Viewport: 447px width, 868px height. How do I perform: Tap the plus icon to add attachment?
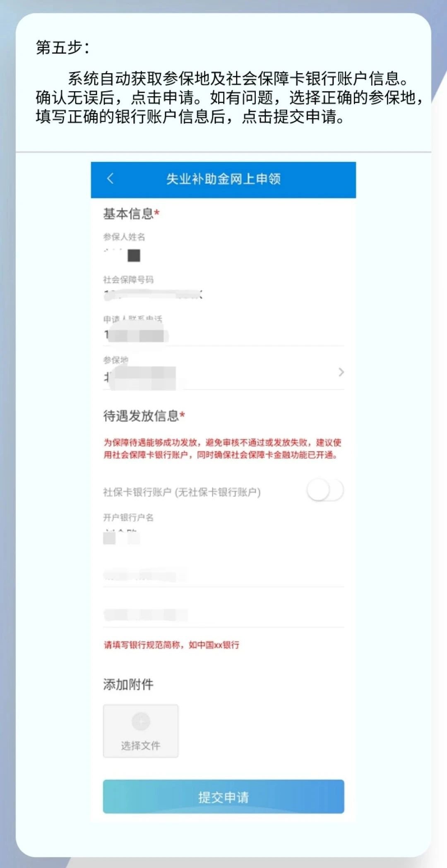(x=141, y=721)
